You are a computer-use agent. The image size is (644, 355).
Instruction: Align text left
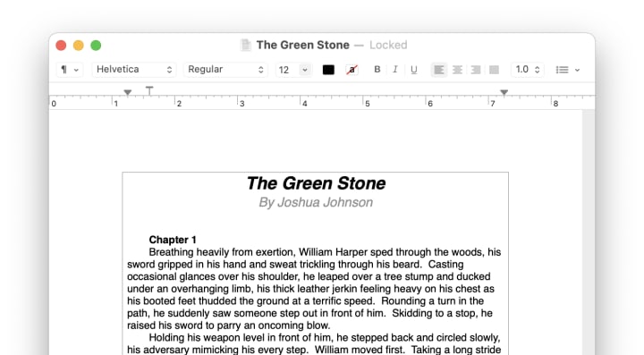439,70
